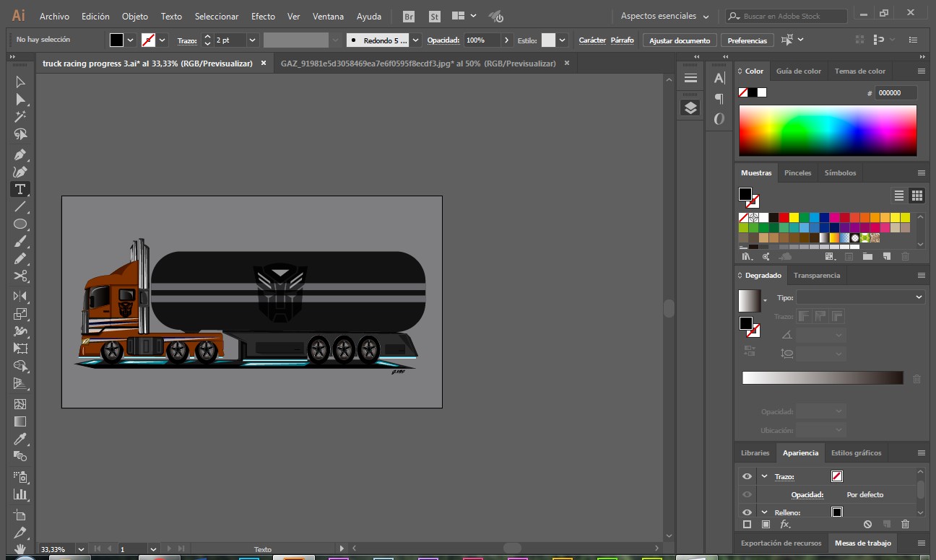Select the Ellipse tool

click(20, 224)
